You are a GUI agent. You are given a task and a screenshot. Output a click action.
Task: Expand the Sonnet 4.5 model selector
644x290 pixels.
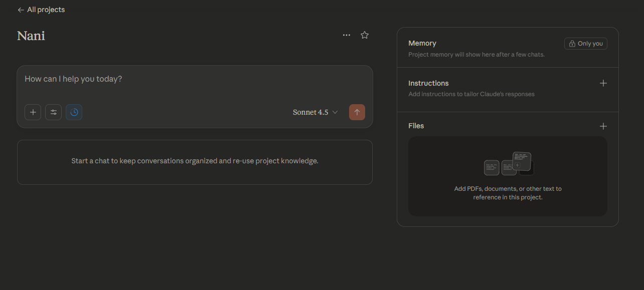click(x=315, y=112)
